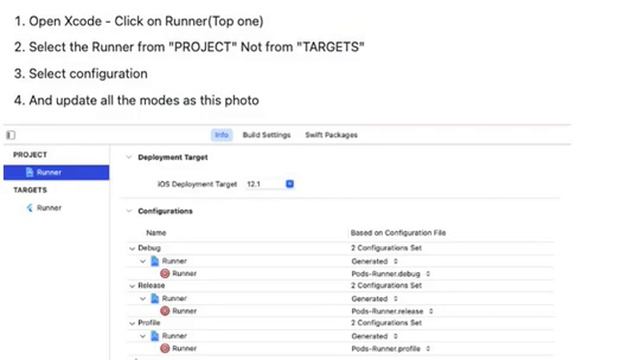Click the iOS Deployment Target label
Screen dimensions: 640x360
click(197, 184)
